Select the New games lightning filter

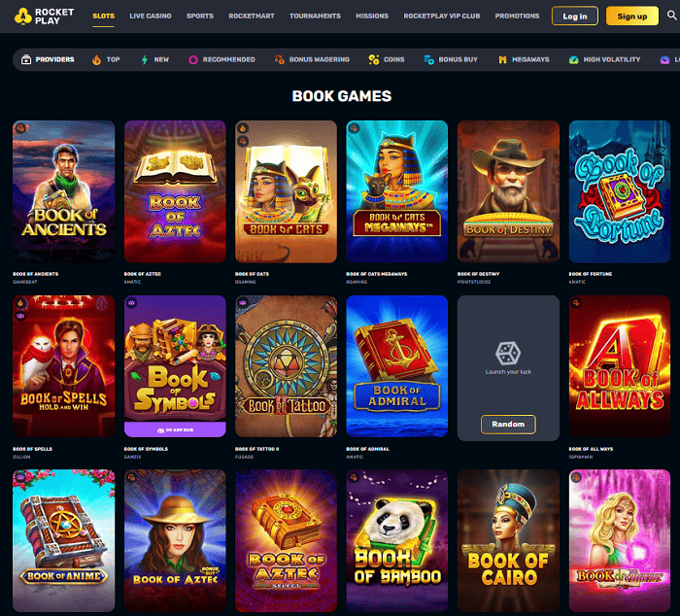(x=154, y=59)
